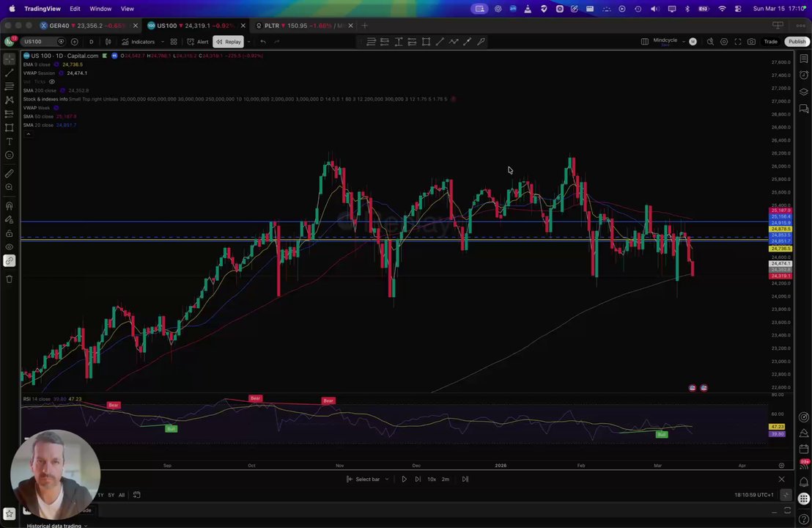Open favorites star toolbar at bottom left
The image size is (812, 528).
10,514
